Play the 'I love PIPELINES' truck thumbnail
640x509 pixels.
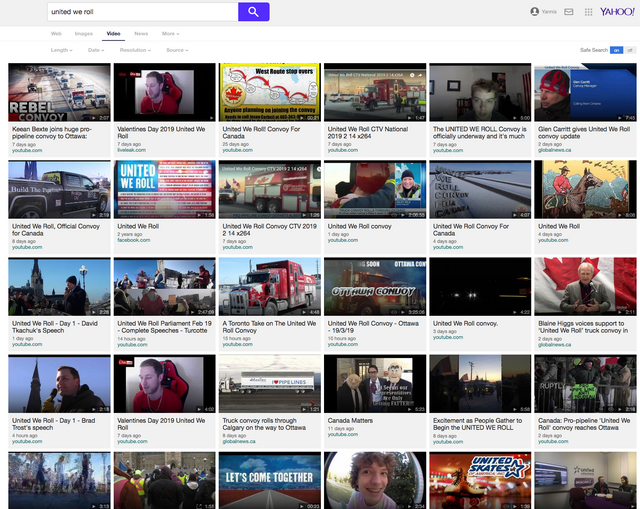click(x=270, y=384)
